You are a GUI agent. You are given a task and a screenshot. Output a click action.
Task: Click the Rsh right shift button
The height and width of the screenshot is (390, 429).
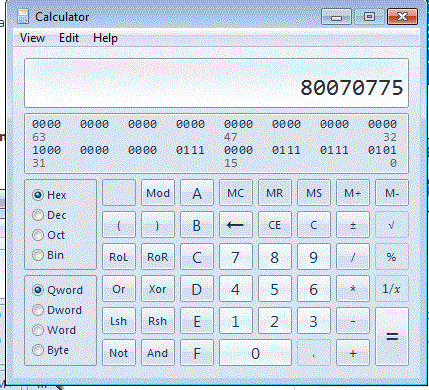158,321
